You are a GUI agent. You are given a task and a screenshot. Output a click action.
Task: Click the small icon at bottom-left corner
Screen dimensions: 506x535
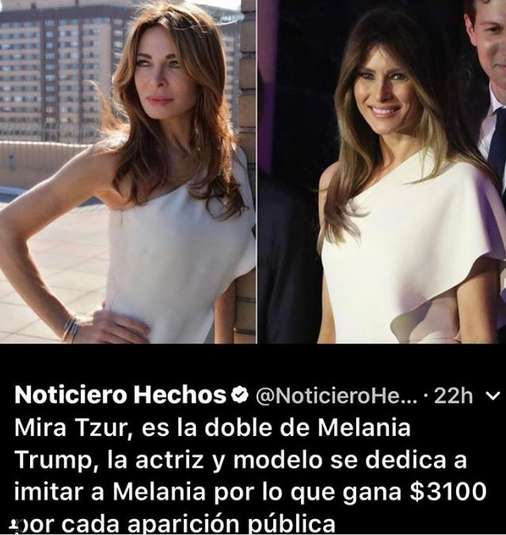14,524
